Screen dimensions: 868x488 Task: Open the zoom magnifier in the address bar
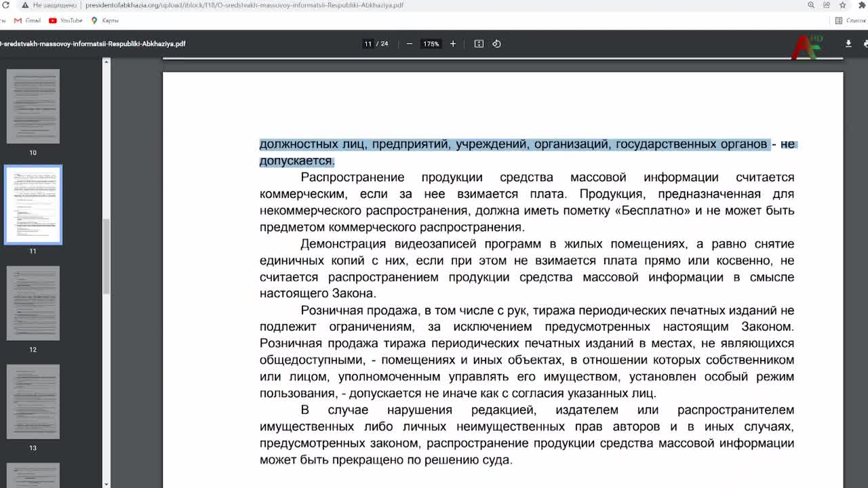[x=811, y=5]
